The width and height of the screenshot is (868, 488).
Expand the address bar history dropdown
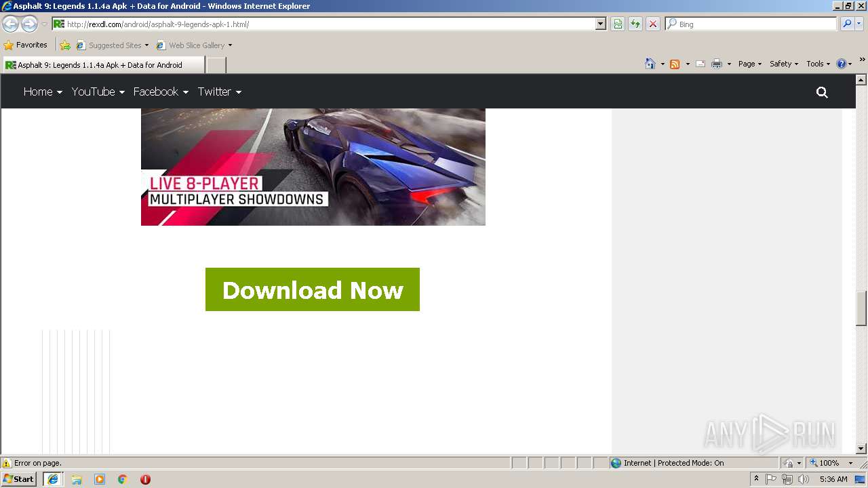(x=600, y=24)
